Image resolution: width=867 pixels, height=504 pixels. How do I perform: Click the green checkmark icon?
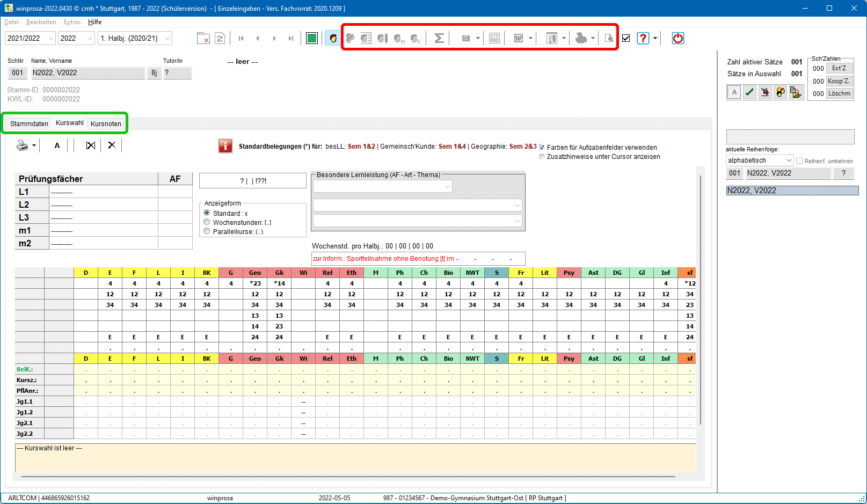coord(749,92)
